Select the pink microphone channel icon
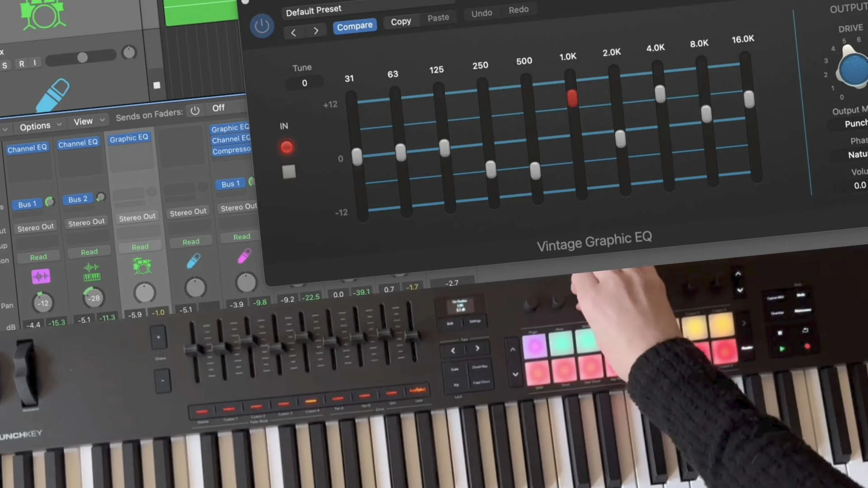This screenshot has height=488, width=868. pyautogui.click(x=243, y=256)
